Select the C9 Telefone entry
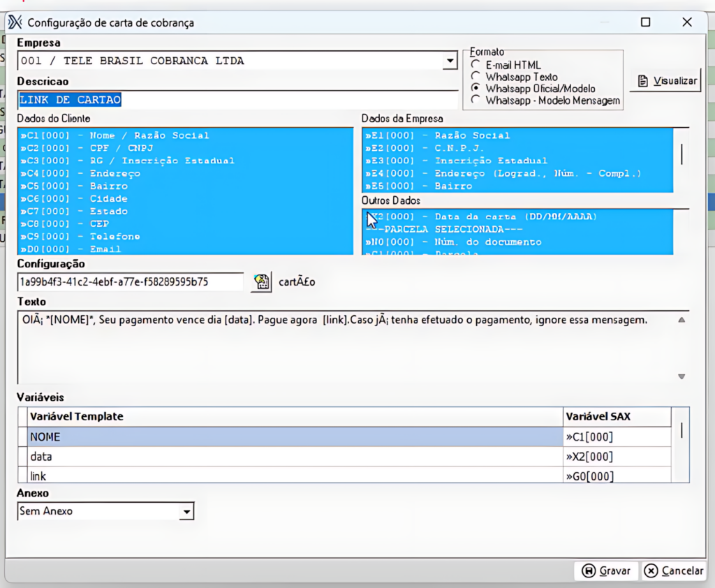This screenshot has height=588, width=715. pyautogui.click(x=185, y=236)
